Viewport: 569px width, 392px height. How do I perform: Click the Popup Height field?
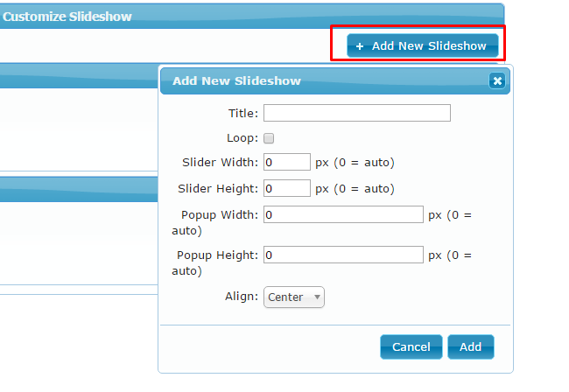click(x=343, y=255)
